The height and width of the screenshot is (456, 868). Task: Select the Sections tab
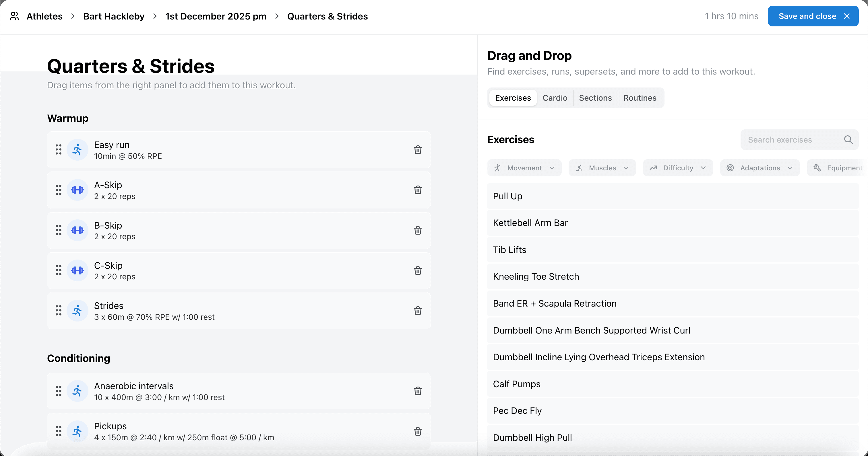coord(595,98)
